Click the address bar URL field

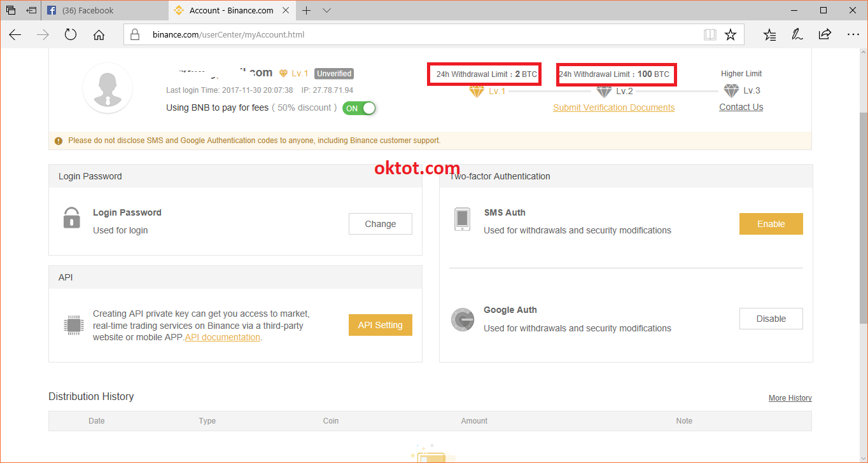tap(414, 35)
